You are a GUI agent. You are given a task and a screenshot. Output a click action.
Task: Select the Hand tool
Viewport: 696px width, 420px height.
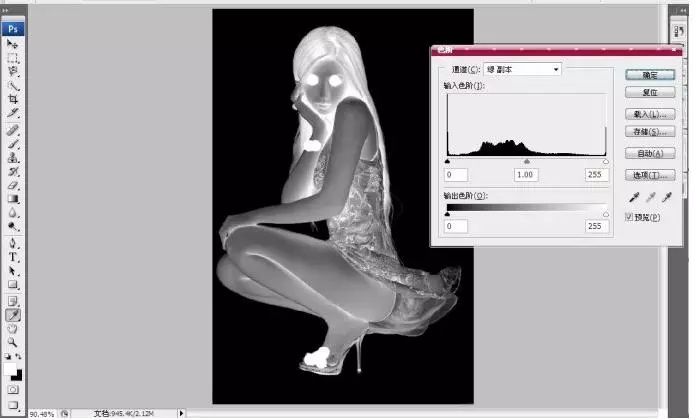pyautogui.click(x=12, y=329)
